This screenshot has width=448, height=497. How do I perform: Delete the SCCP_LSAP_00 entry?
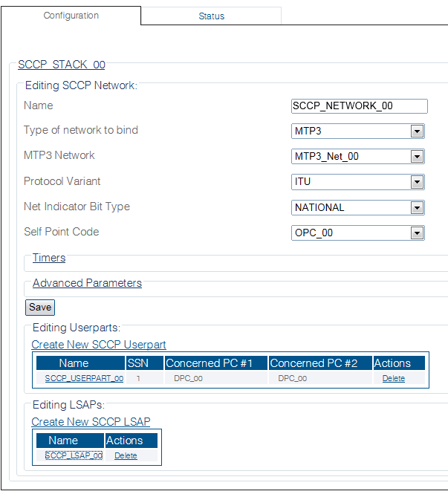coord(126,455)
